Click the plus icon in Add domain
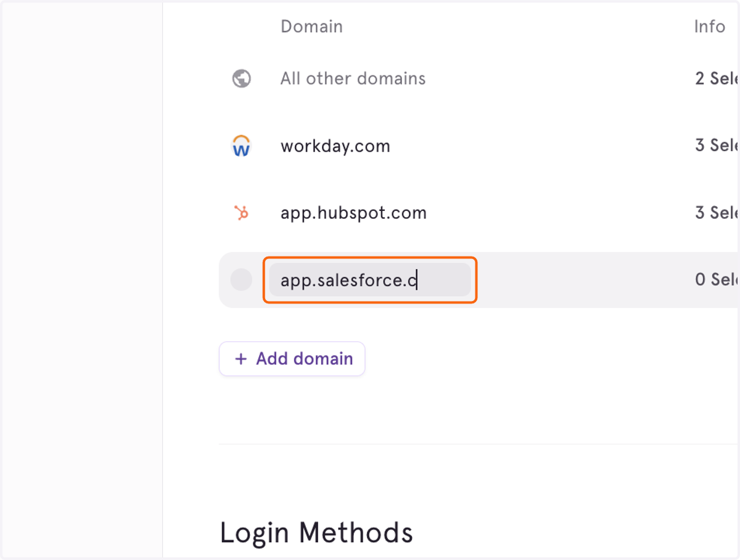 pos(241,359)
